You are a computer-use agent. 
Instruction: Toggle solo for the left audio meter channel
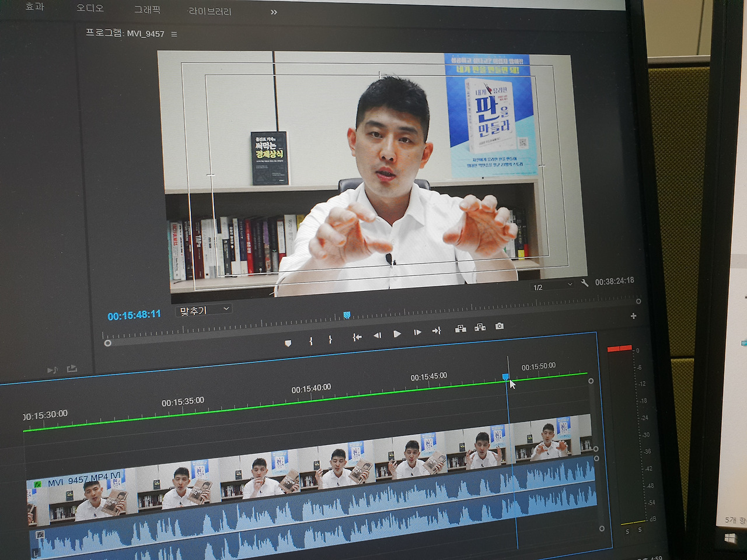point(627,531)
